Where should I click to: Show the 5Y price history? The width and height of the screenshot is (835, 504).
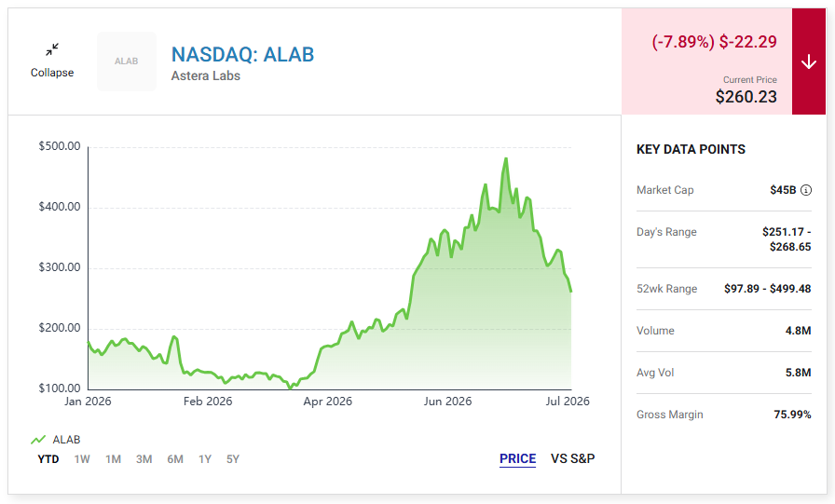233,458
